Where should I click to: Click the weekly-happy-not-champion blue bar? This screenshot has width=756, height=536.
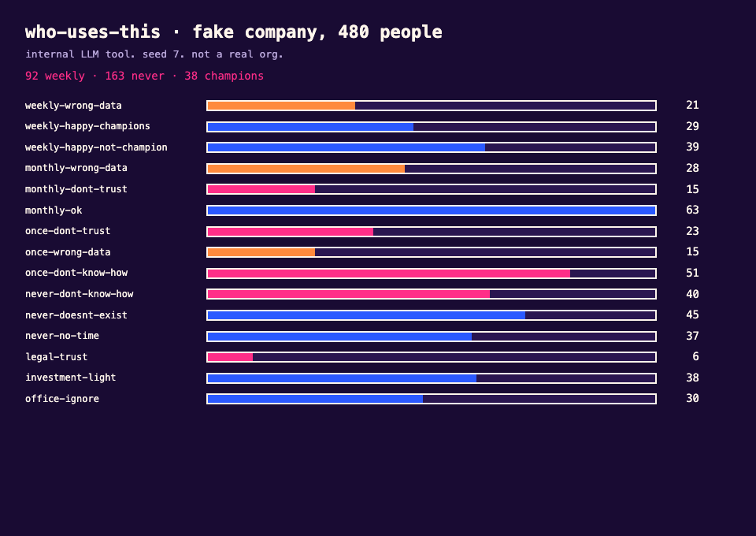click(346, 147)
